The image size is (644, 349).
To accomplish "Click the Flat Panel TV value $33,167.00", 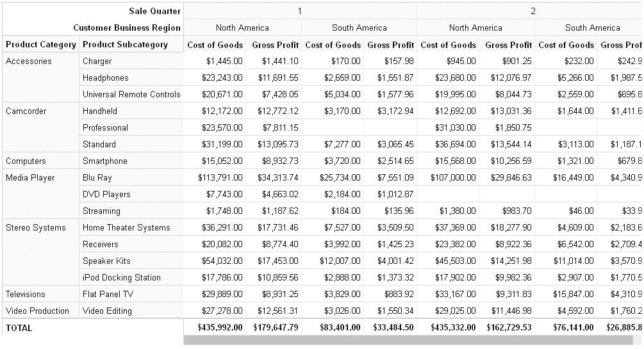I will [456, 294].
